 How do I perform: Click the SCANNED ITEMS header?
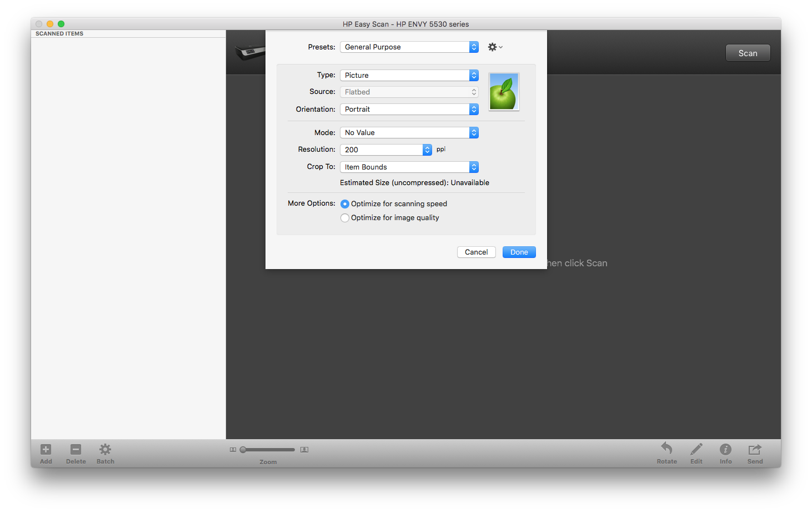click(x=59, y=34)
